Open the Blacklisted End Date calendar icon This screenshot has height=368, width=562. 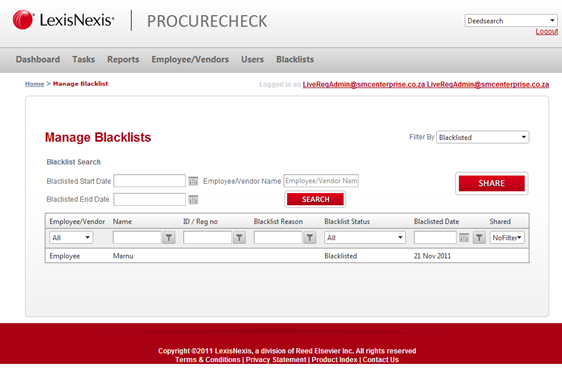point(193,200)
